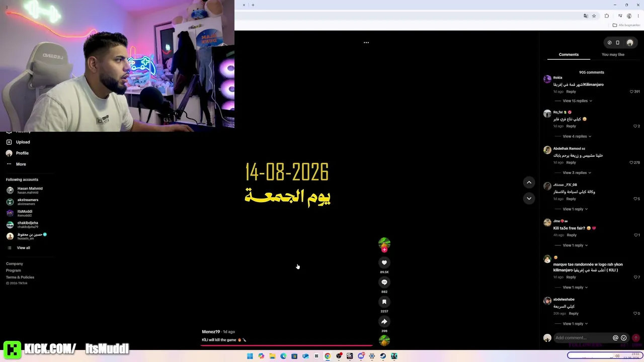Screen dimensions: 644x362
Task: Open the Company footer link
Action: [15, 263]
